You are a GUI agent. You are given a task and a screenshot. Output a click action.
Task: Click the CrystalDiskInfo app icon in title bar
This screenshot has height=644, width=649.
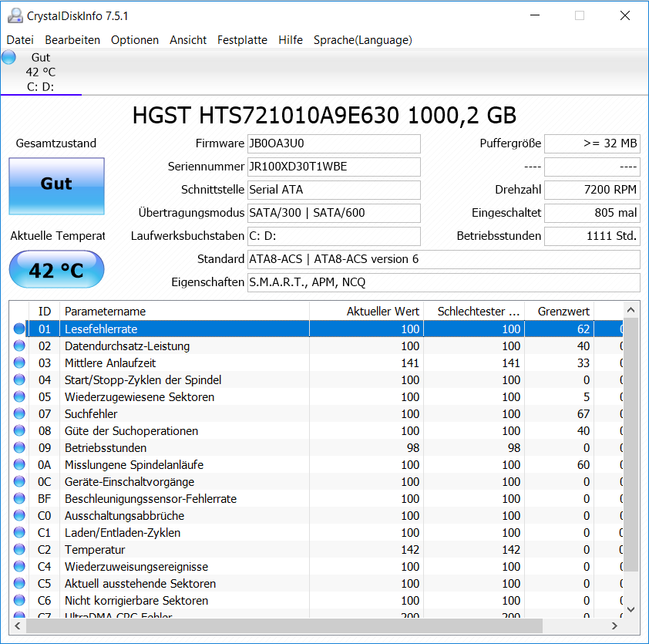click(15, 15)
